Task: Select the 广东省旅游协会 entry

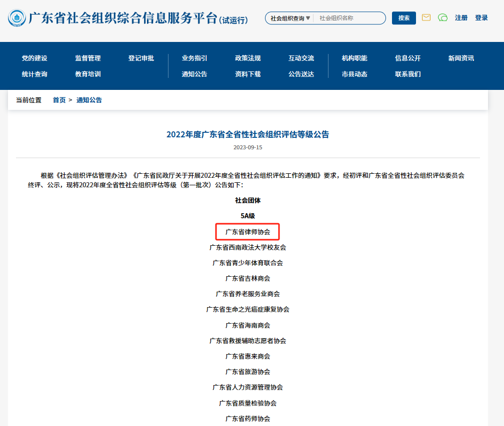Action: coord(248,372)
